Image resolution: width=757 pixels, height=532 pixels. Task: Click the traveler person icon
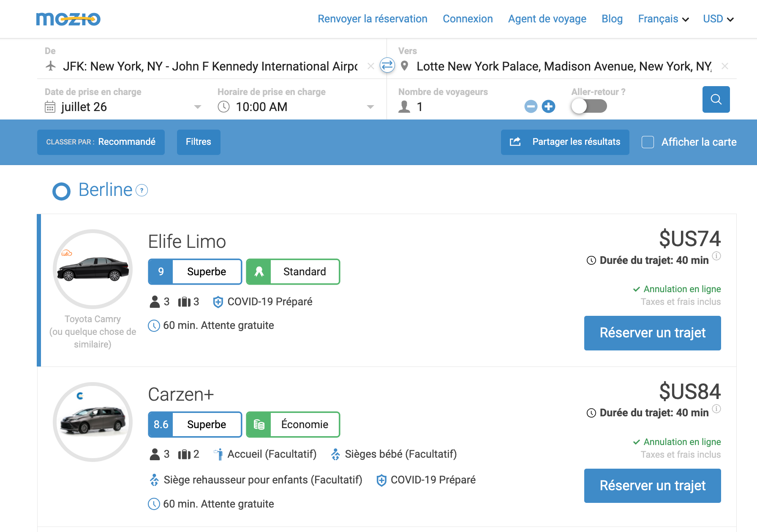[x=404, y=107]
